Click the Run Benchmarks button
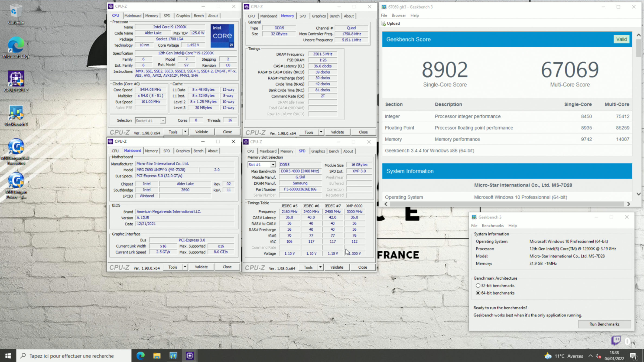Viewport: 644px width, 362px height. tap(604, 324)
